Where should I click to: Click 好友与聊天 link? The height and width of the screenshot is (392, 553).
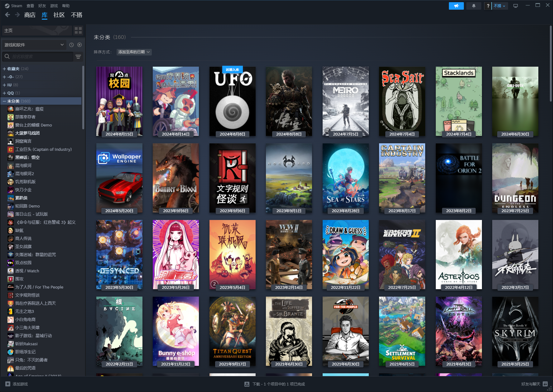tap(531, 384)
